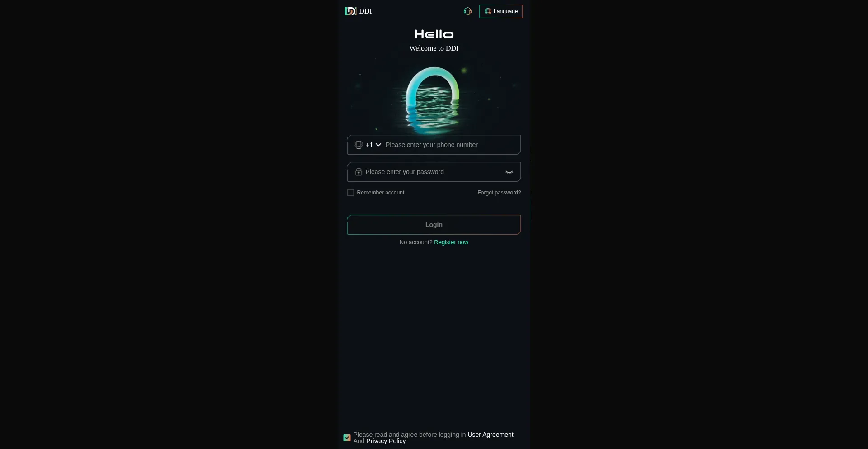868x449 pixels.
Task: Click the DDI logo icon
Action: pos(350,11)
